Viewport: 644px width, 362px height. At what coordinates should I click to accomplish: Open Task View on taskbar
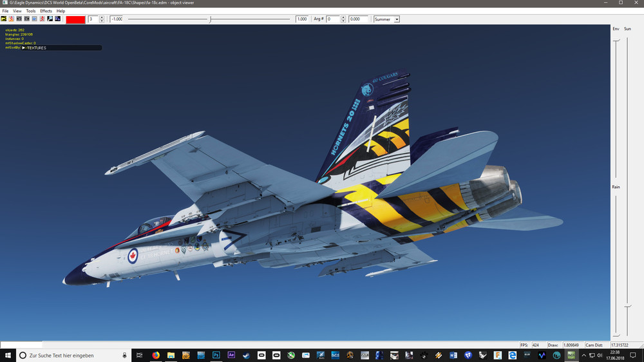(140, 356)
